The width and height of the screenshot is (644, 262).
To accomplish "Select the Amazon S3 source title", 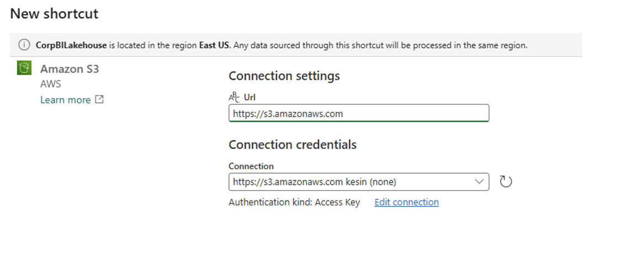I will pos(70,69).
